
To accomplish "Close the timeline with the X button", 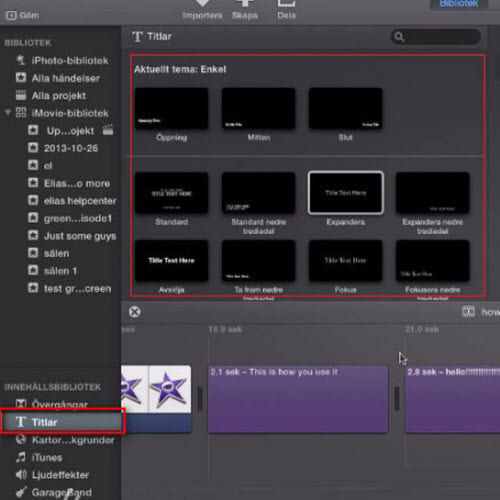I will 135,312.
